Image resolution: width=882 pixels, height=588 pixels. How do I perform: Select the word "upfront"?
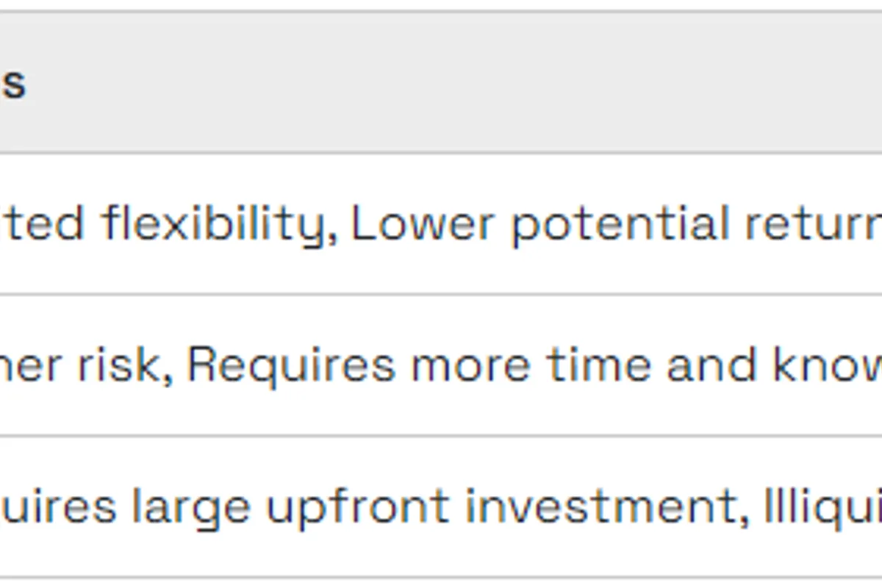tap(358, 506)
